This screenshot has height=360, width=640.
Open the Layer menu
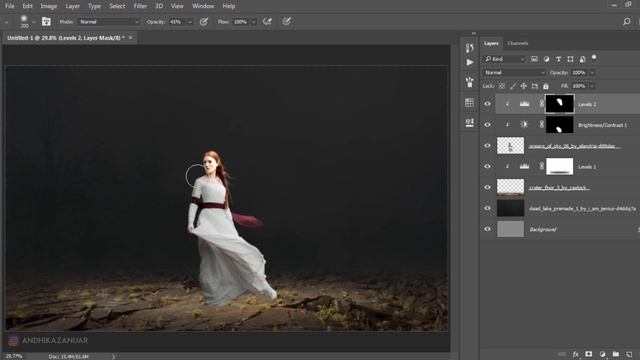tap(73, 6)
